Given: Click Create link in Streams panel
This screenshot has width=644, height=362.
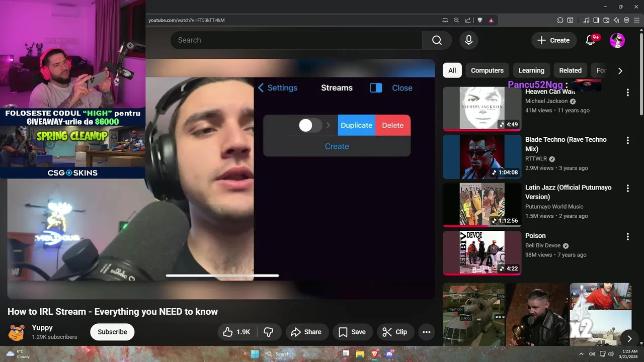Looking at the screenshot, I should pos(337,146).
